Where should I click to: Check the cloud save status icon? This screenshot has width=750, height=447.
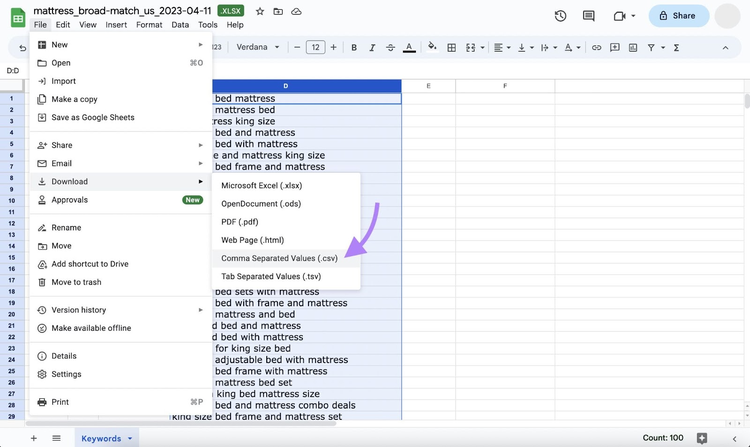[x=296, y=11]
